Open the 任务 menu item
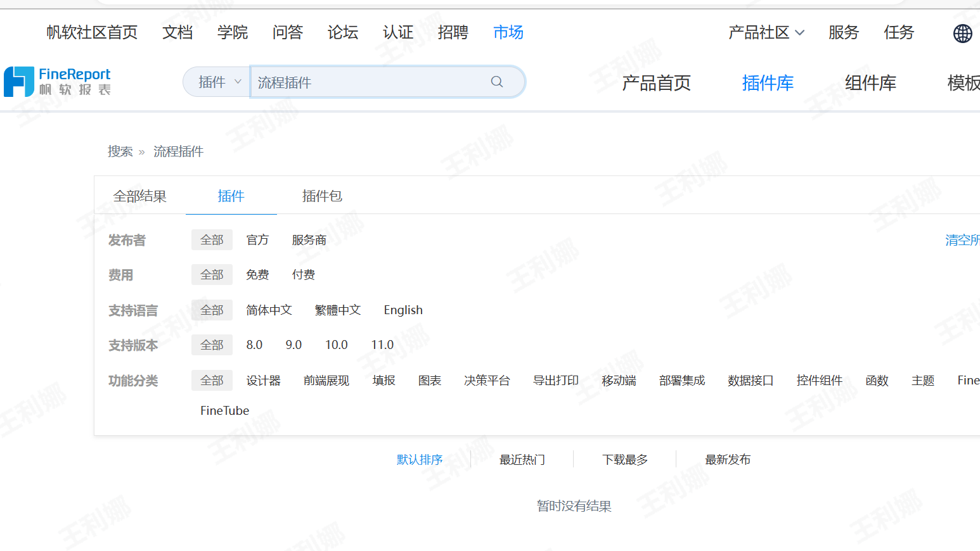980x551 pixels. (899, 32)
